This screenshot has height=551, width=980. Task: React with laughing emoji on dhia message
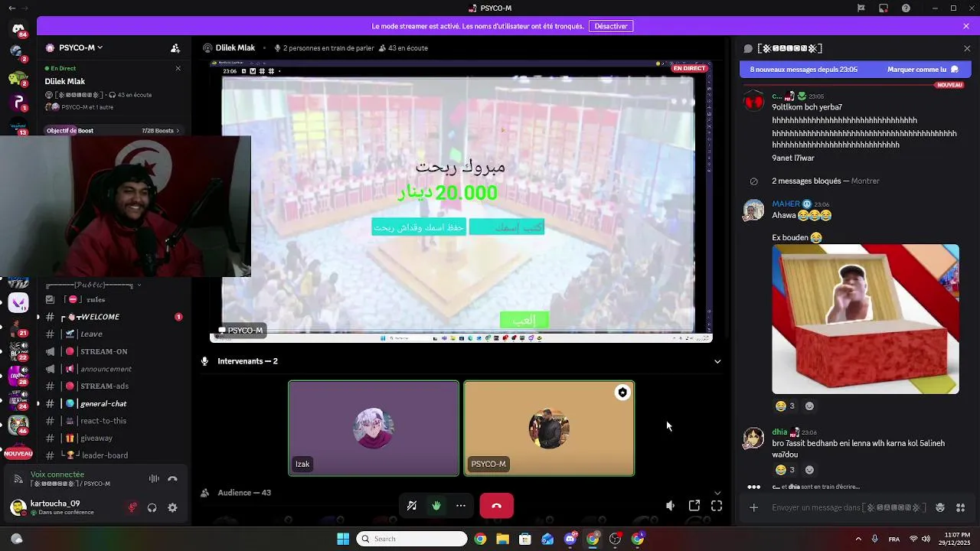(785, 470)
